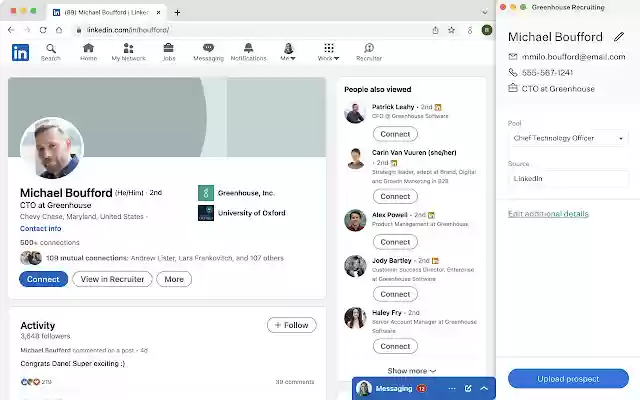Connect with Alex Powell
This screenshot has height=400, width=640.
pos(395,242)
